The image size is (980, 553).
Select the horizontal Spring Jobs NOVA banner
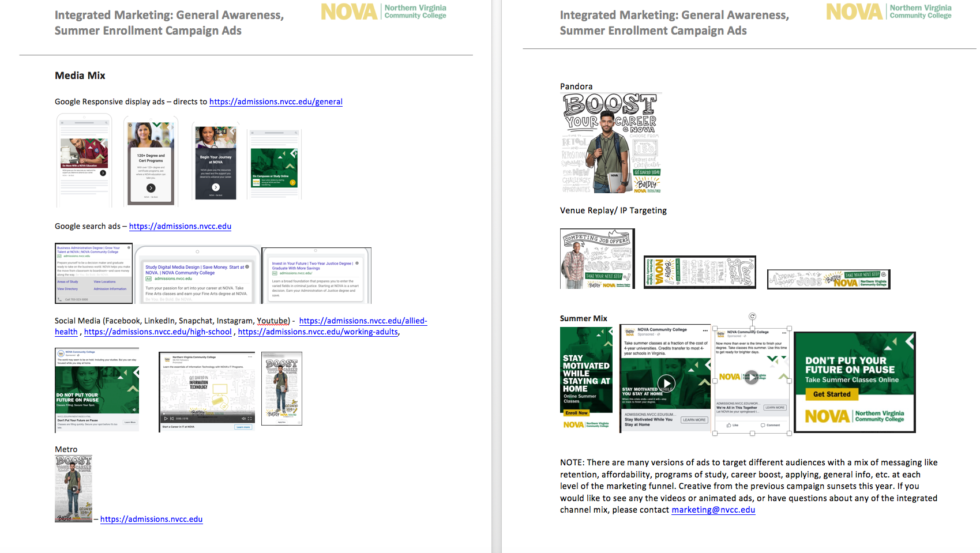[x=829, y=280]
